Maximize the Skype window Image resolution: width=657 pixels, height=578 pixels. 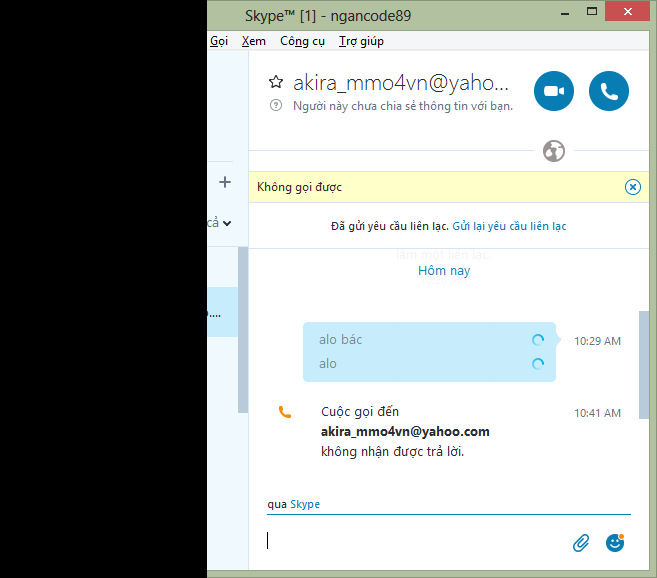pyautogui.click(x=592, y=11)
